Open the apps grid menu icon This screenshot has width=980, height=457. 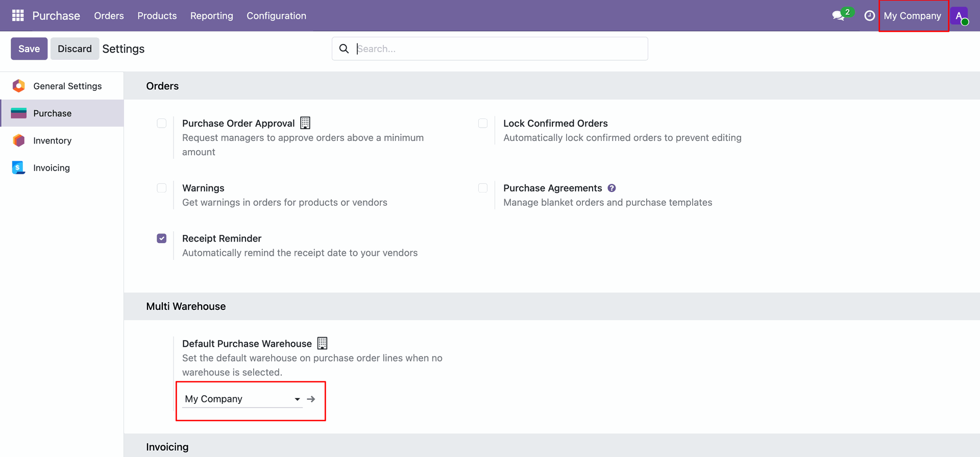click(x=18, y=16)
